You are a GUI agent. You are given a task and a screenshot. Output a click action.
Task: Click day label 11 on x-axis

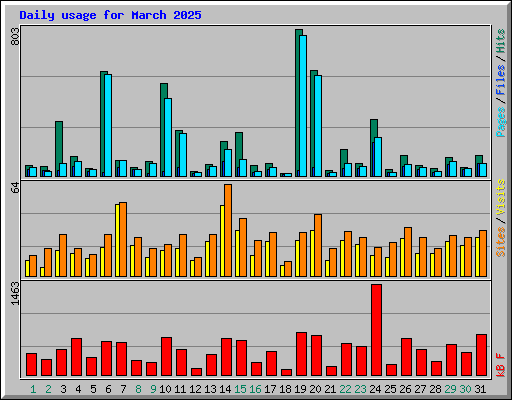(x=180, y=389)
